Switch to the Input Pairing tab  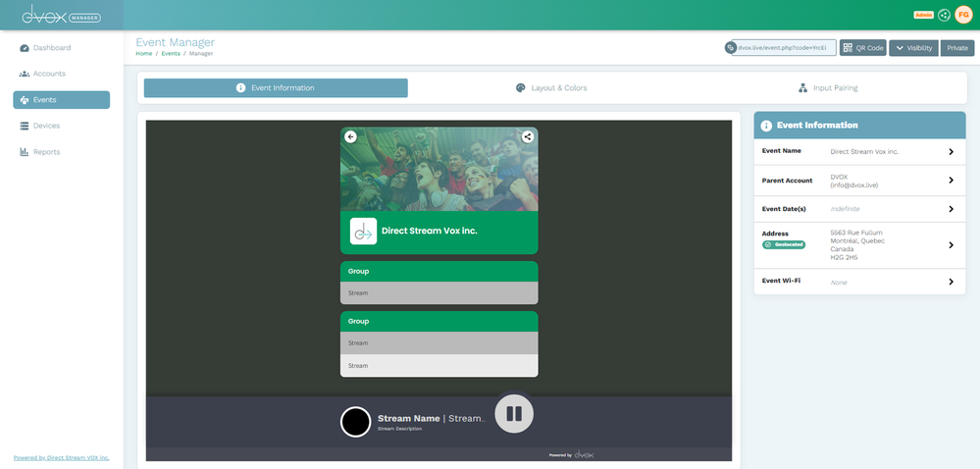click(x=827, y=88)
